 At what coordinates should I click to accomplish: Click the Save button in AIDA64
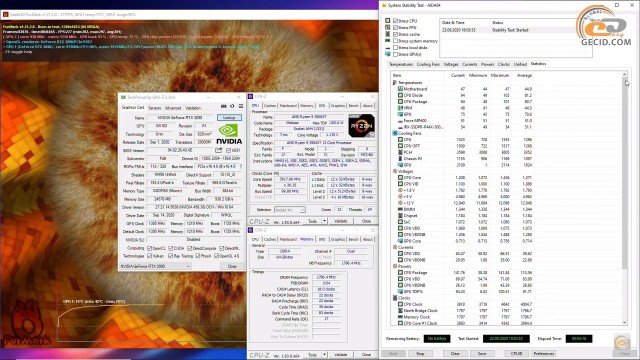(x=482, y=353)
